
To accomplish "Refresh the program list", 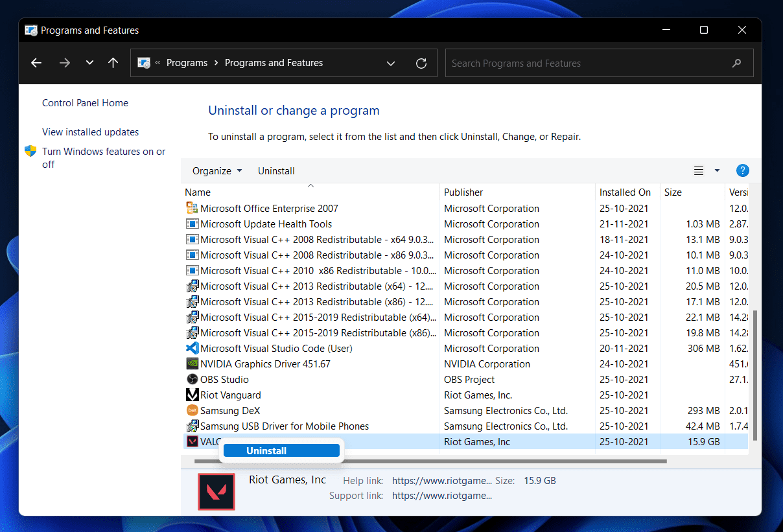I will [421, 63].
